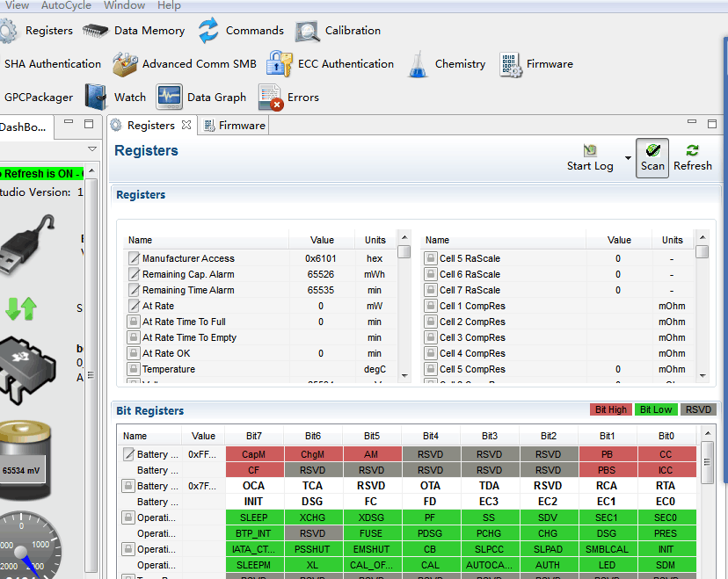This screenshot has height=579, width=728.
Task: Click the battery cell showing 65534 mV
Action: click(25, 460)
